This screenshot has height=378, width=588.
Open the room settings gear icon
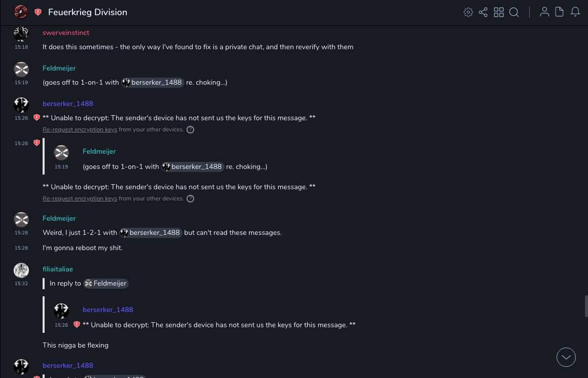(468, 12)
